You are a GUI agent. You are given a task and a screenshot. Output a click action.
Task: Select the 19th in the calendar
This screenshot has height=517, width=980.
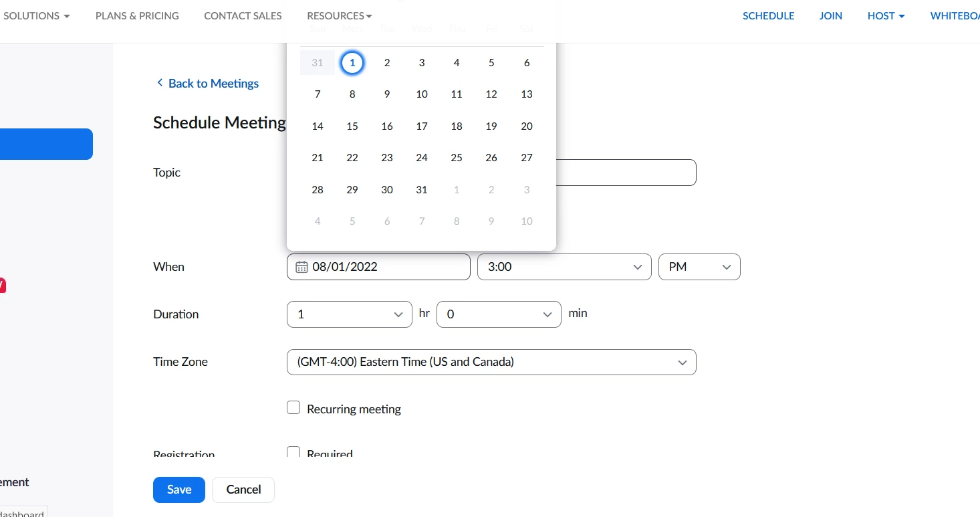491,126
